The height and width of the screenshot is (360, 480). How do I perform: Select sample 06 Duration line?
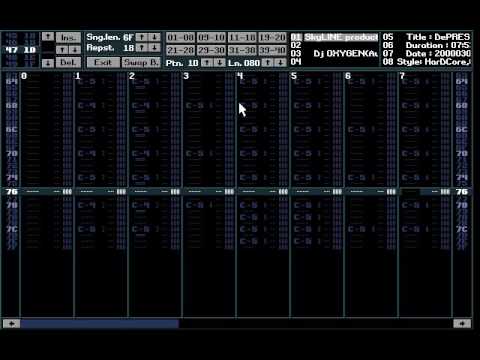coord(426,45)
